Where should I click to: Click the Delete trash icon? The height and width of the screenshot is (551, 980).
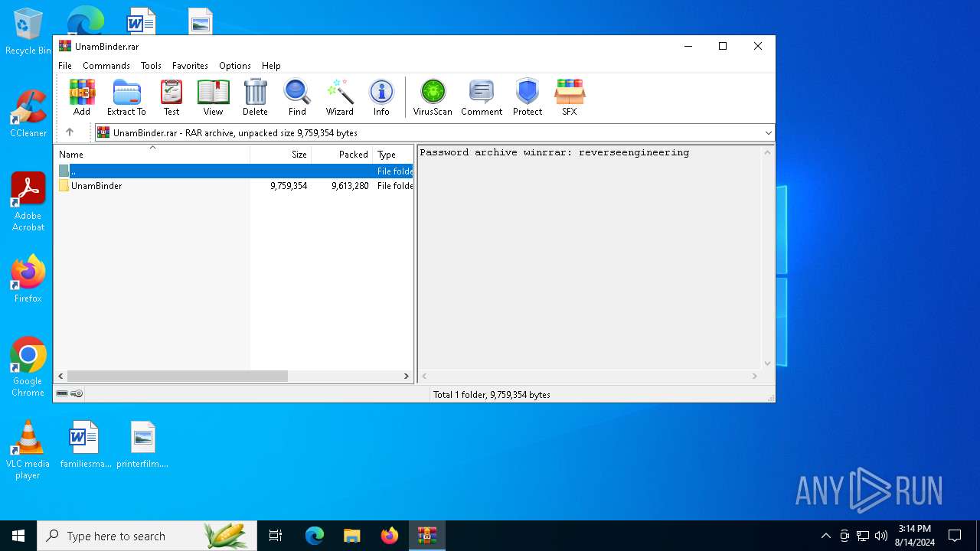[x=255, y=97]
